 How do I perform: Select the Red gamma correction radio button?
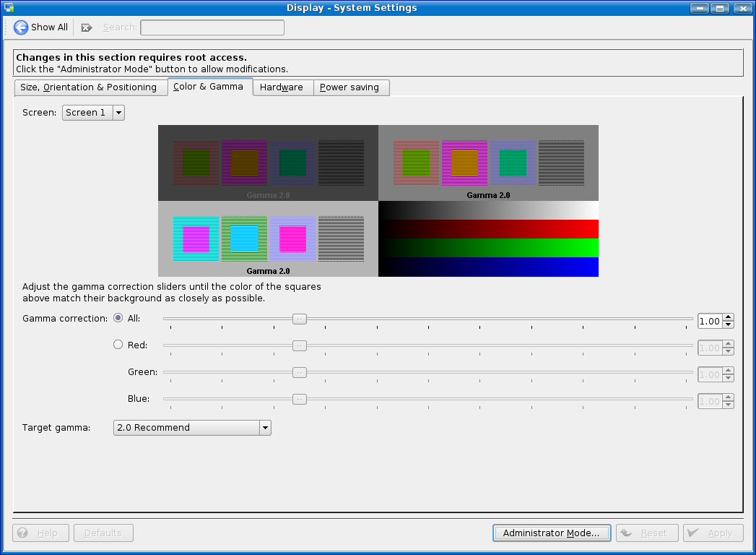[118, 345]
